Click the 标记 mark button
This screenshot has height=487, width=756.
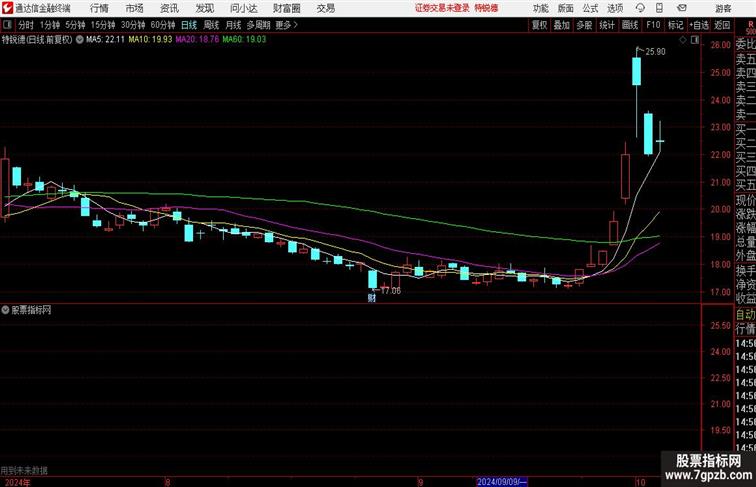coord(675,25)
